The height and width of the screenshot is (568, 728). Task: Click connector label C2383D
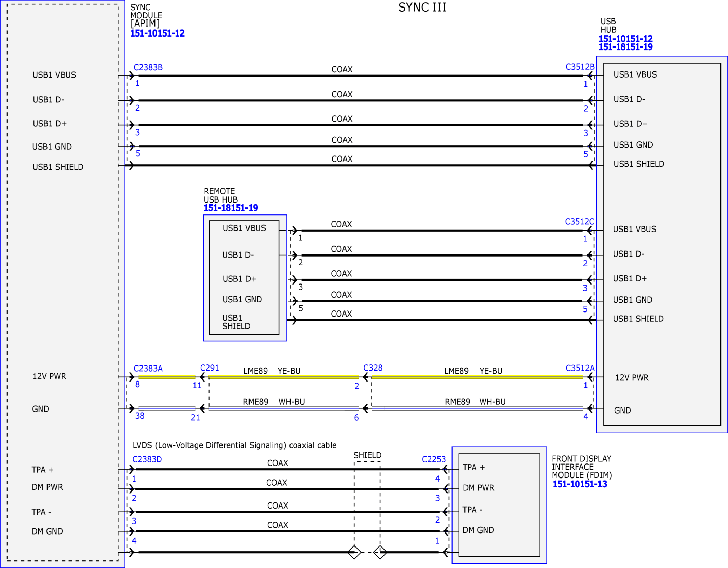tap(147, 459)
